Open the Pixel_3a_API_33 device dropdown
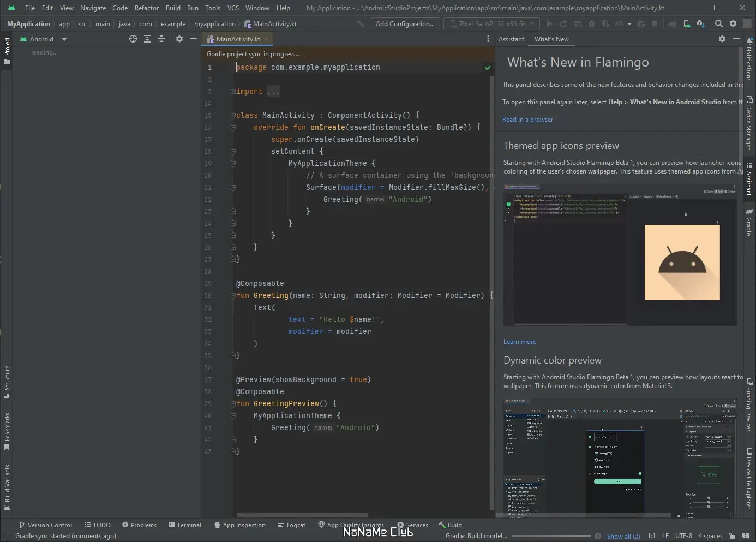This screenshot has height=542, width=756. tap(492, 24)
